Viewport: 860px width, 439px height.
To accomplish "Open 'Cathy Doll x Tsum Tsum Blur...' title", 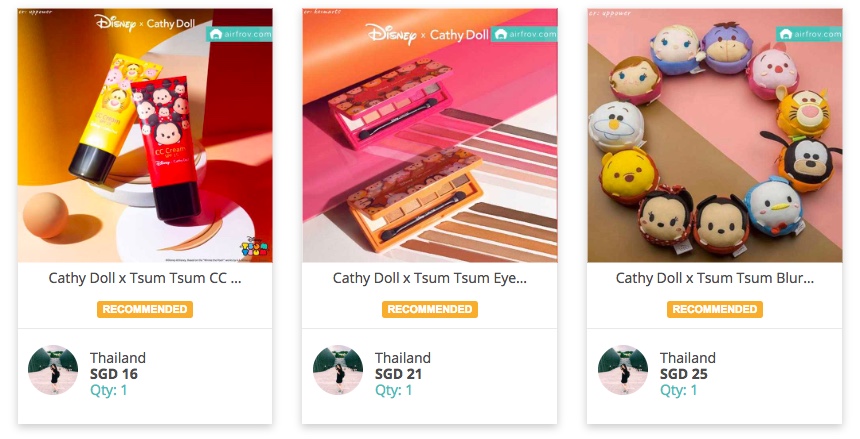I will pyautogui.click(x=715, y=278).
